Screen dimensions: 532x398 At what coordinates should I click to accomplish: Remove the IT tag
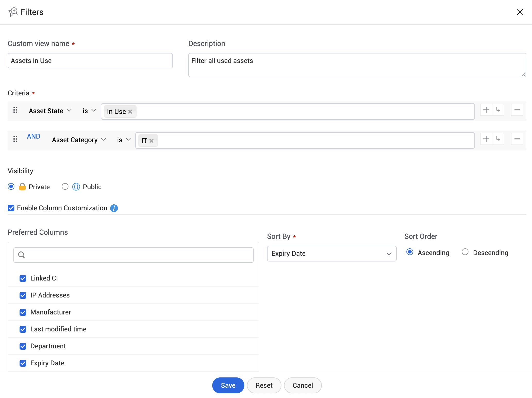[x=152, y=141]
